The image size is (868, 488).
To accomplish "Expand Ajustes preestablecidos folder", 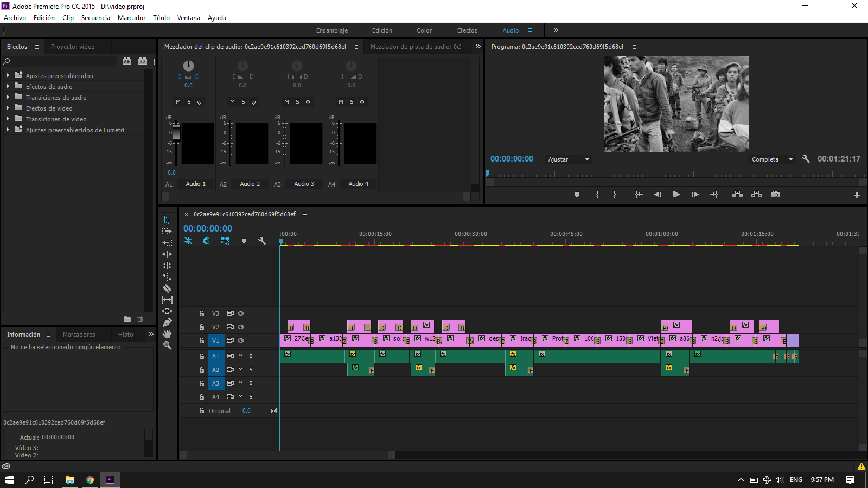I will [8, 75].
